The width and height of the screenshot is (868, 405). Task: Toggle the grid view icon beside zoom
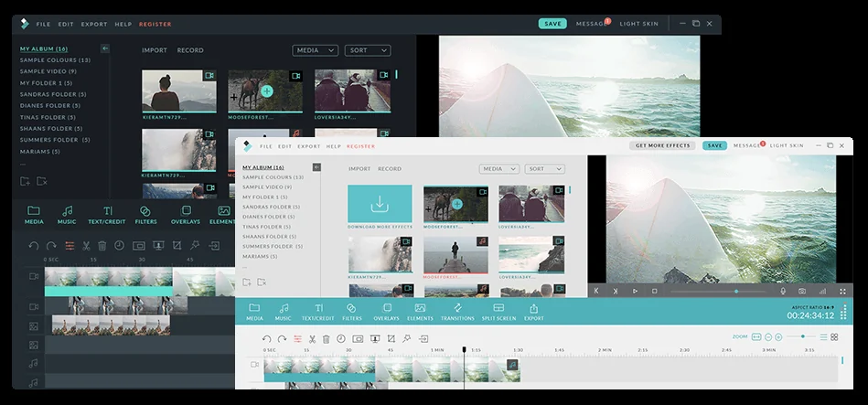pyautogui.click(x=834, y=337)
